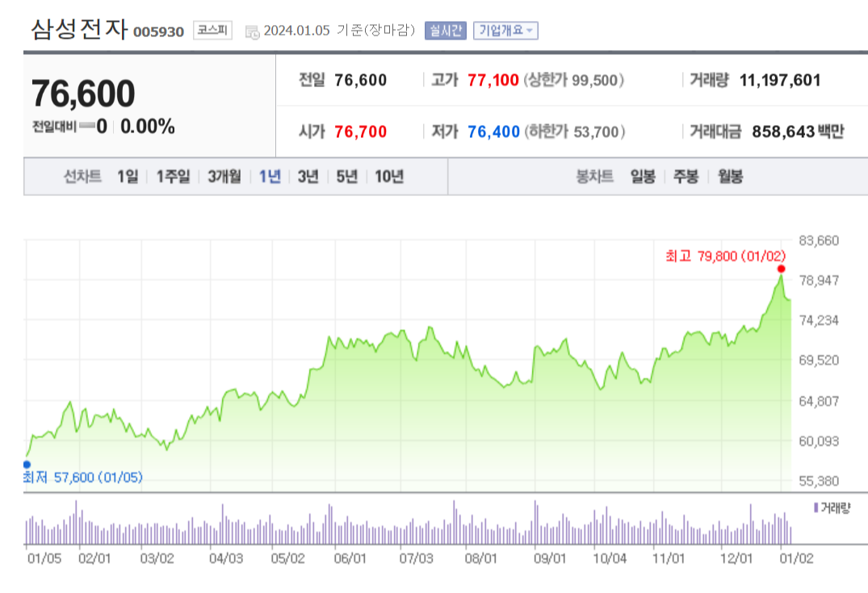Click the 삼성전자 stock name title
This screenshot has height=593, width=868.
[79, 29]
